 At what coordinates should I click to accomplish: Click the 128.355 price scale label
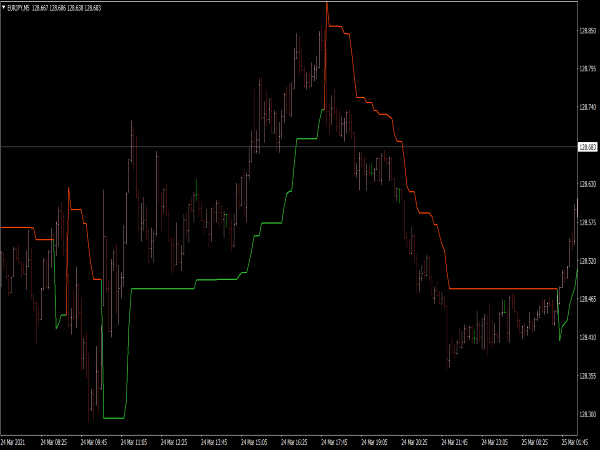pyautogui.click(x=588, y=376)
